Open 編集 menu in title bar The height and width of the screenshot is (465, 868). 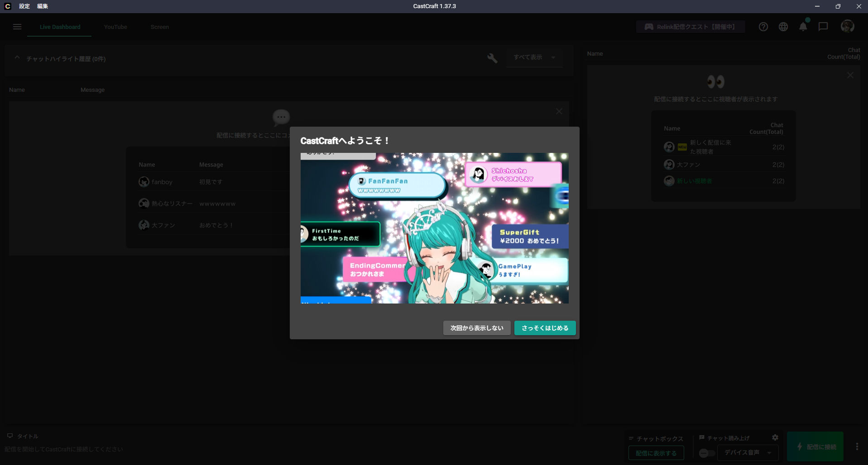43,6
